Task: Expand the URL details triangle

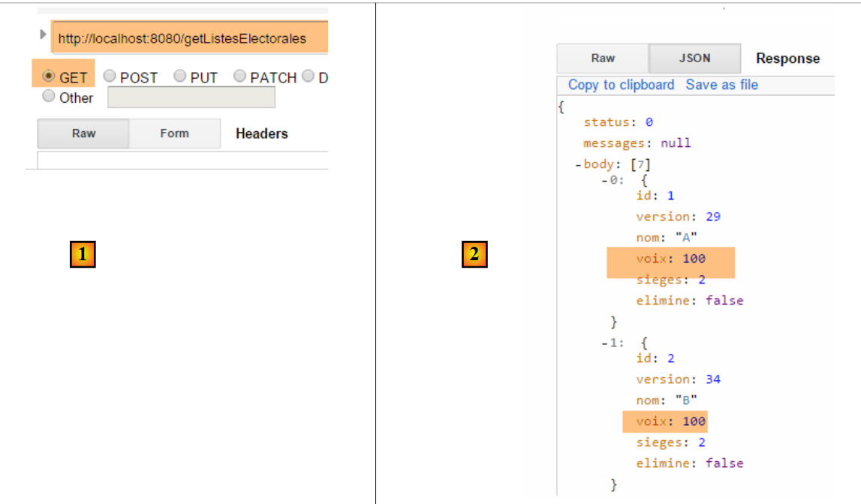Action: point(43,34)
